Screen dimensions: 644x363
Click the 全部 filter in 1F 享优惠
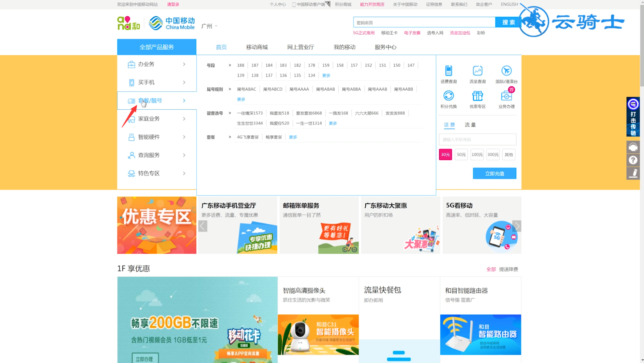click(x=491, y=270)
